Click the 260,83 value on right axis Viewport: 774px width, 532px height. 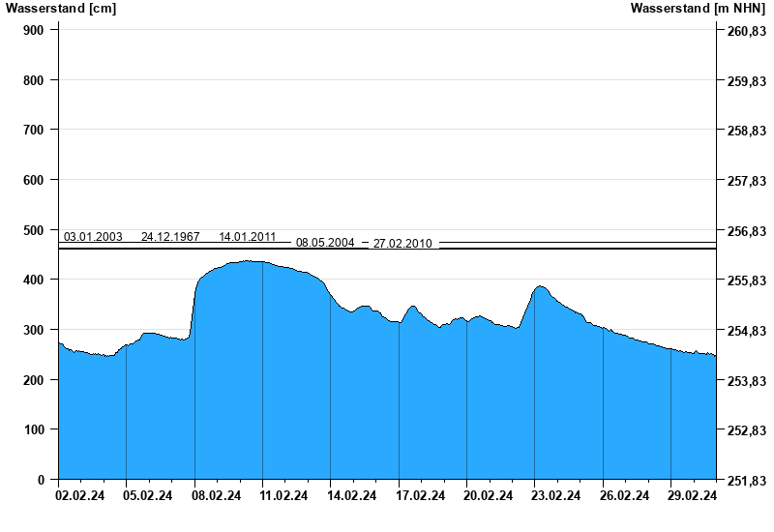click(x=747, y=31)
